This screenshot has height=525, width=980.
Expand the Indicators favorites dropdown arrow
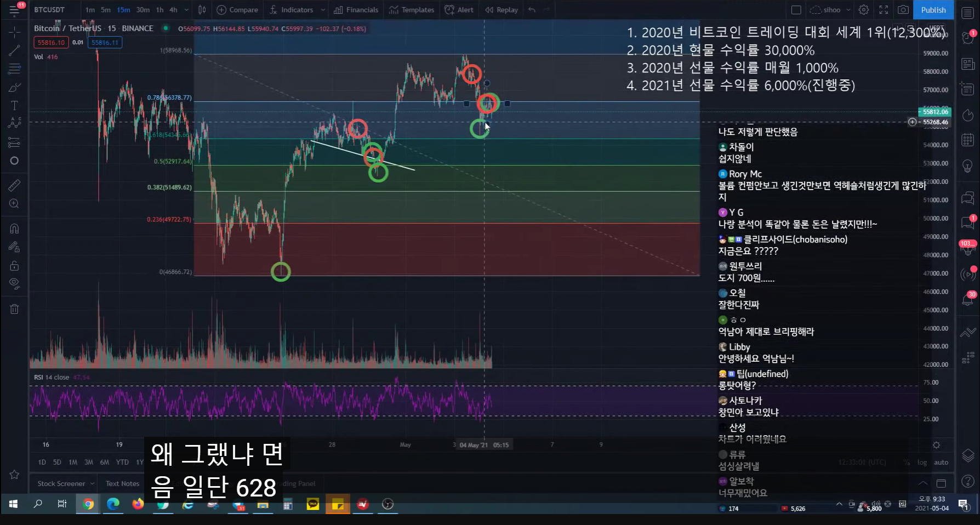323,10
